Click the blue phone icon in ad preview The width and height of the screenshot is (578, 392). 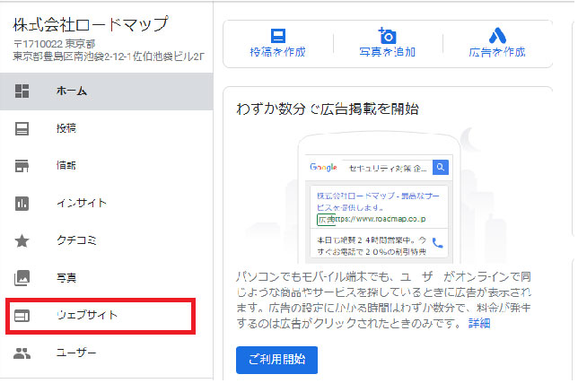click(438, 243)
